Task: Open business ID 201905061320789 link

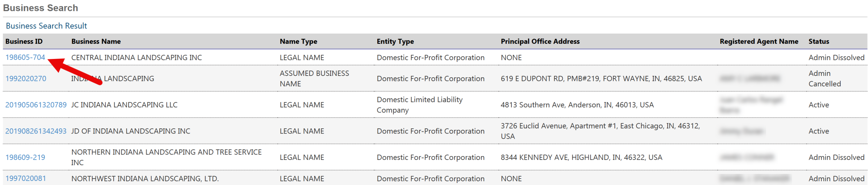Action: point(36,105)
